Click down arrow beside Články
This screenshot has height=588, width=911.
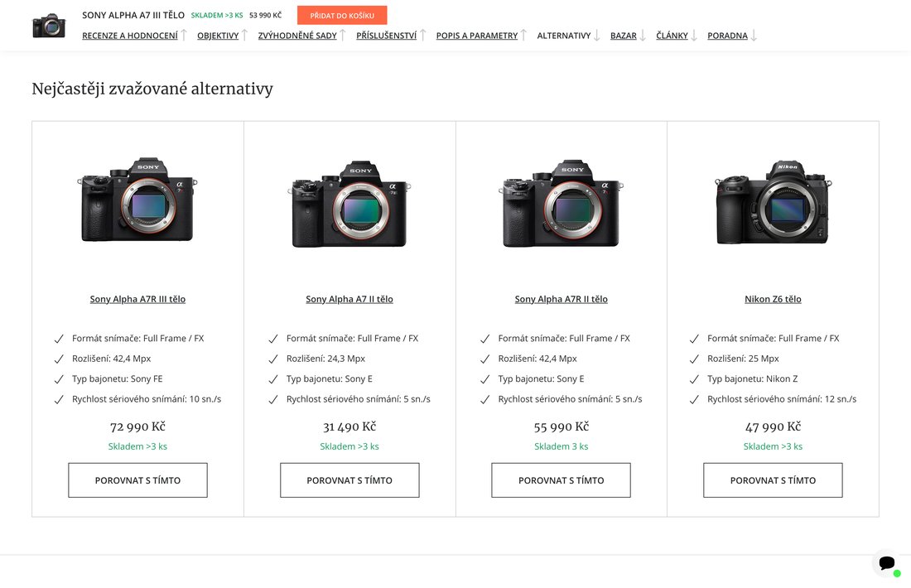[x=694, y=36]
